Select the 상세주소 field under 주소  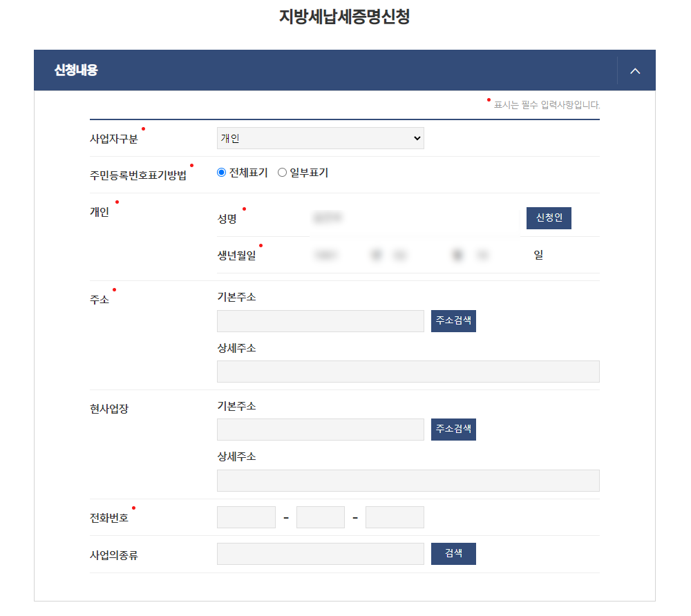(408, 371)
